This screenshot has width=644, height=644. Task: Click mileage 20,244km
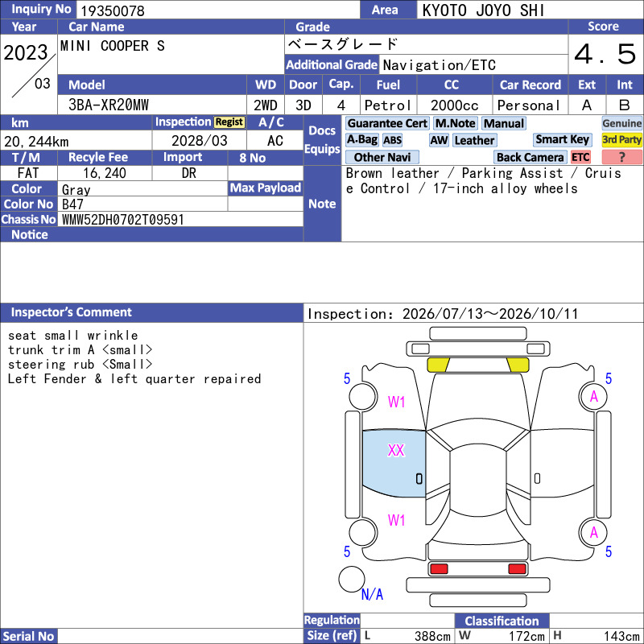point(36,142)
